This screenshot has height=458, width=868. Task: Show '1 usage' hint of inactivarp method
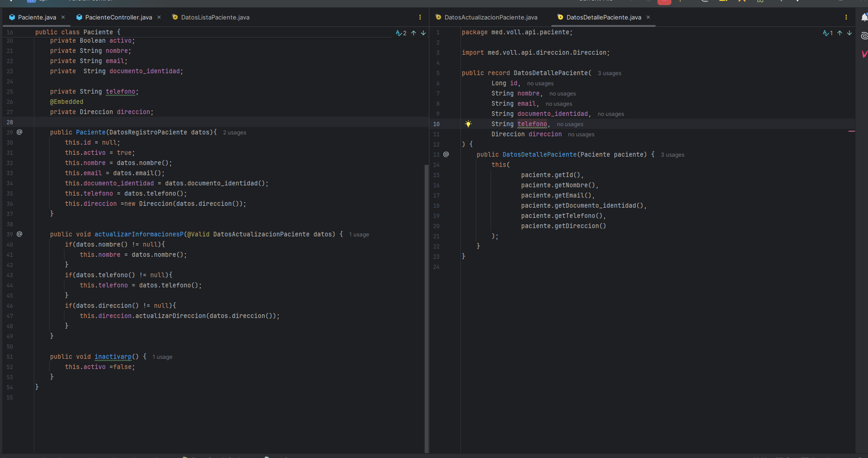click(x=162, y=357)
